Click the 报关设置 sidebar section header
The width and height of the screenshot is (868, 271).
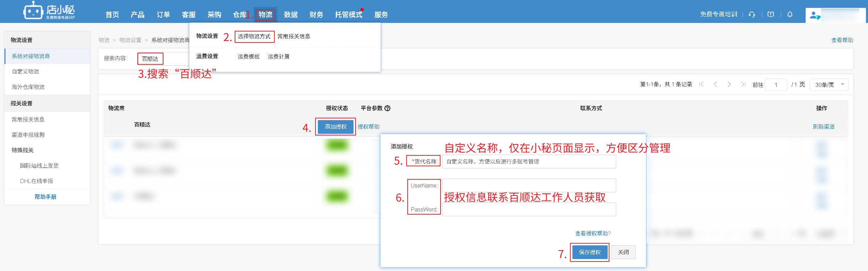tap(47, 103)
